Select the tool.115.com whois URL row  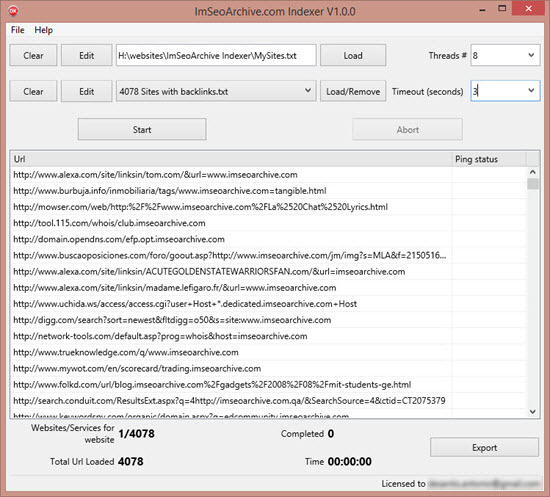coord(268,223)
